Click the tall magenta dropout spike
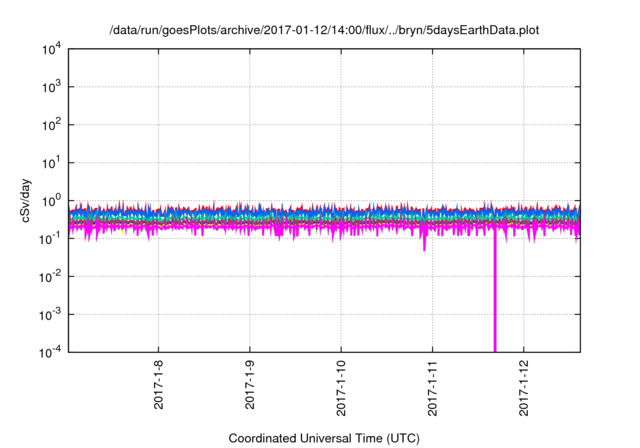Image resolution: width=640 pixels, height=448 pixels. click(x=495, y=290)
